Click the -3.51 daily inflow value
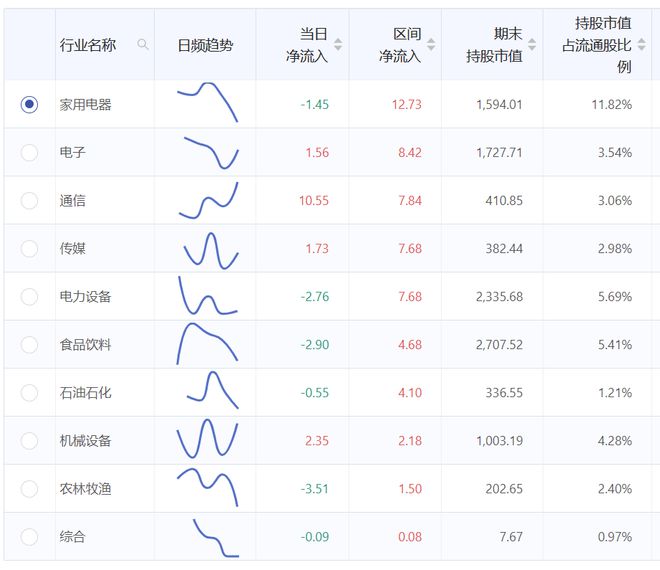 pyautogui.click(x=314, y=489)
